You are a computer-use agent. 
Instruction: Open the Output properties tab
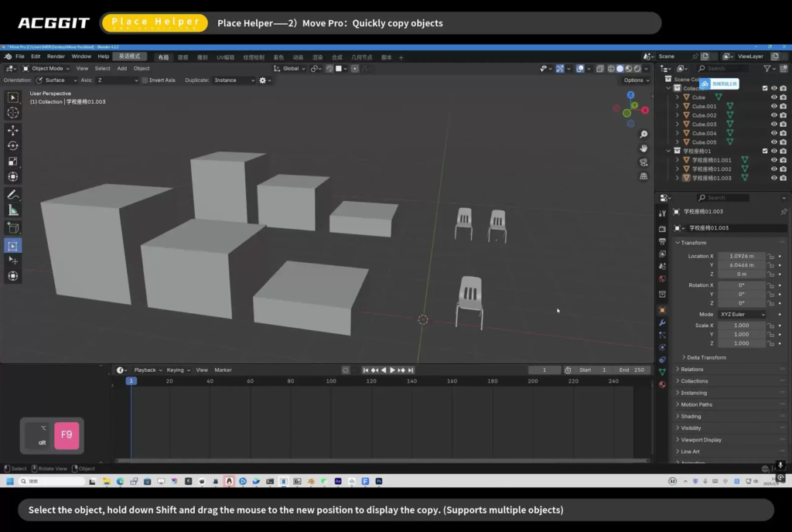pyautogui.click(x=662, y=242)
